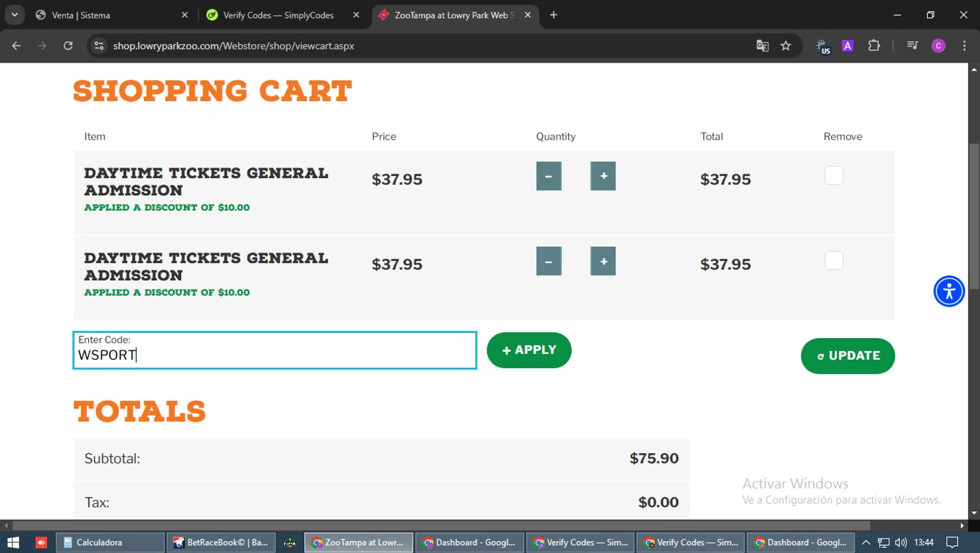Click the network tray icon
The image size is (980, 553).
point(883,543)
